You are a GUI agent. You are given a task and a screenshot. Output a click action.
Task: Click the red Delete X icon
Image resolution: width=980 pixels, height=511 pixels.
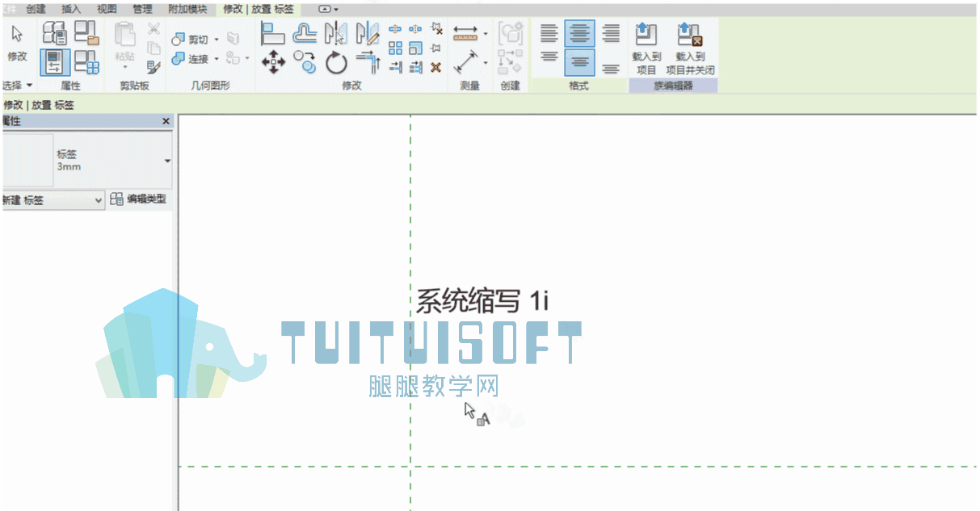tap(436, 68)
